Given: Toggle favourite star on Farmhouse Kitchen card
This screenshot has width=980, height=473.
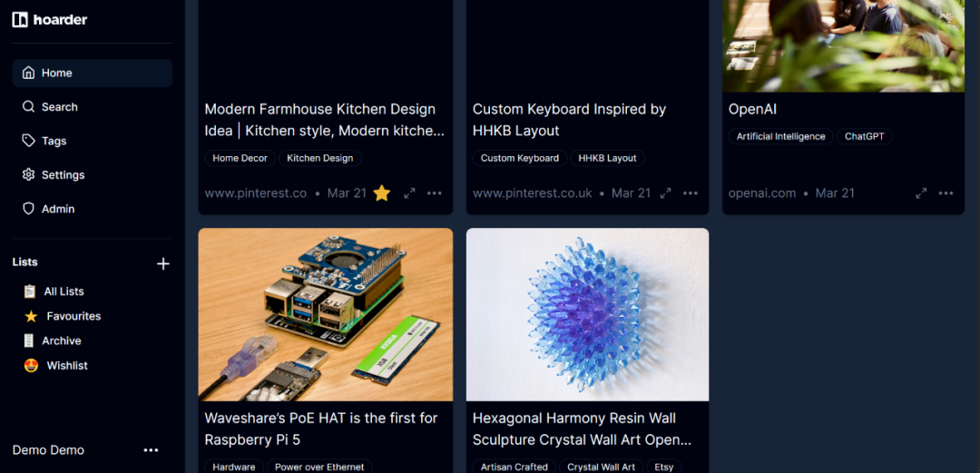Looking at the screenshot, I should (x=382, y=193).
